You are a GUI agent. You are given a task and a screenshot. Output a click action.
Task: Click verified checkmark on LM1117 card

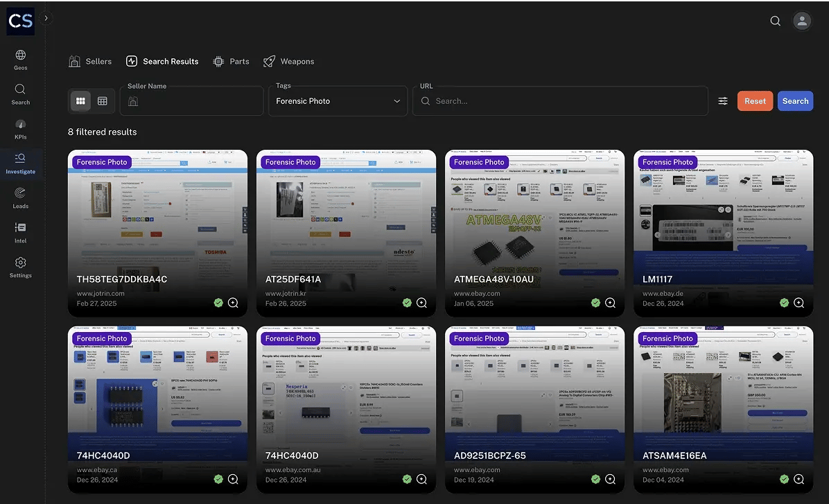(784, 303)
